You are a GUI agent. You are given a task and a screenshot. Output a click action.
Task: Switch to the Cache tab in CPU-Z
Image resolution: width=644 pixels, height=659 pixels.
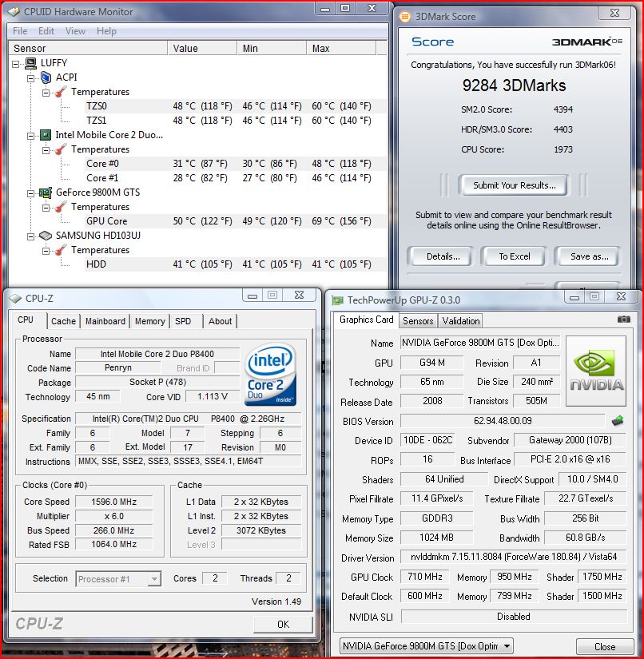click(x=63, y=321)
